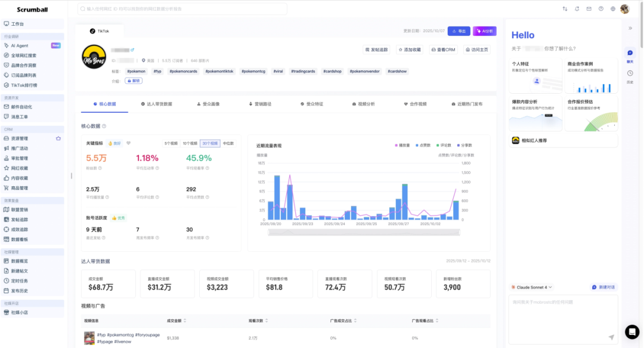Click the transfer arrows icon in header
644x348 pixels.
point(565,9)
